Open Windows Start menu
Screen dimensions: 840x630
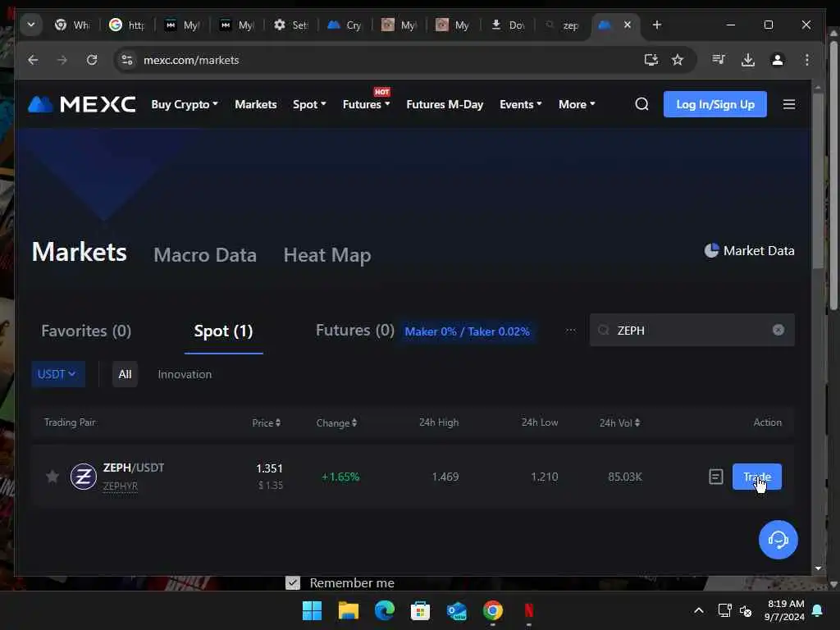pyautogui.click(x=312, y=610)
